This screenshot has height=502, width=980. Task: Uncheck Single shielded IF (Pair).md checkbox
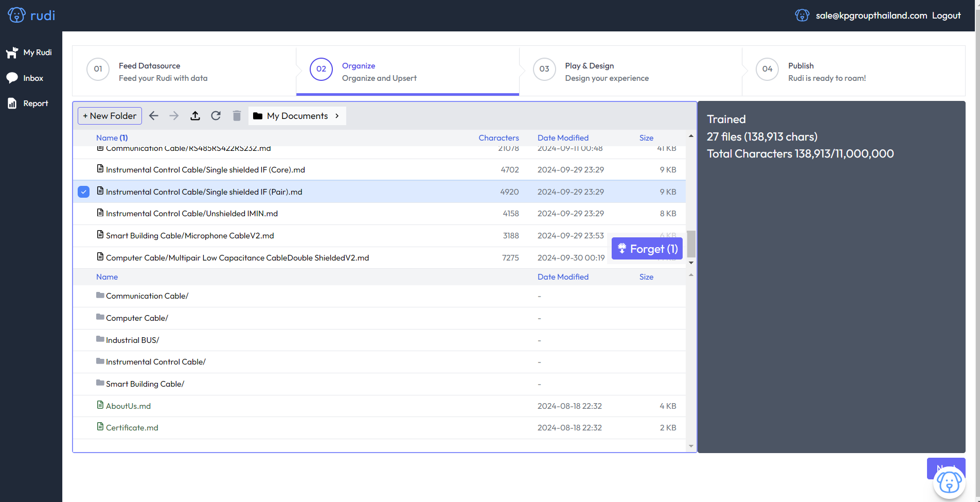83,192
